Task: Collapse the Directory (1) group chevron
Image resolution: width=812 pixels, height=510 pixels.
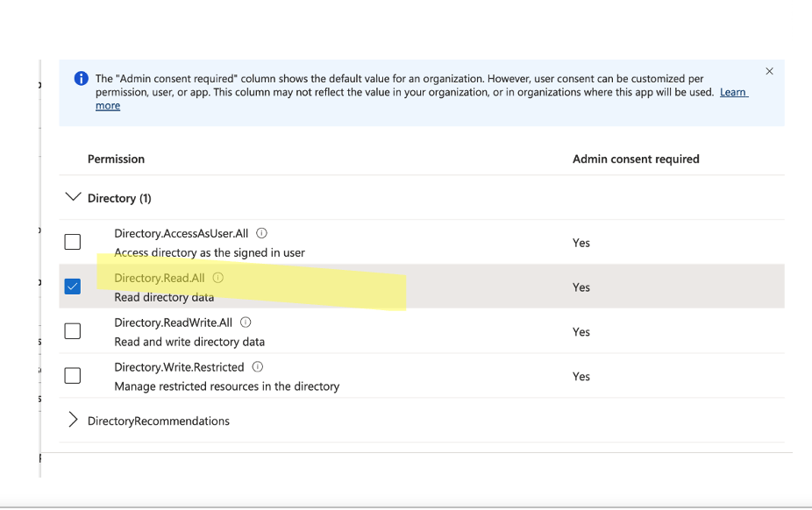Action: point(73,198)
